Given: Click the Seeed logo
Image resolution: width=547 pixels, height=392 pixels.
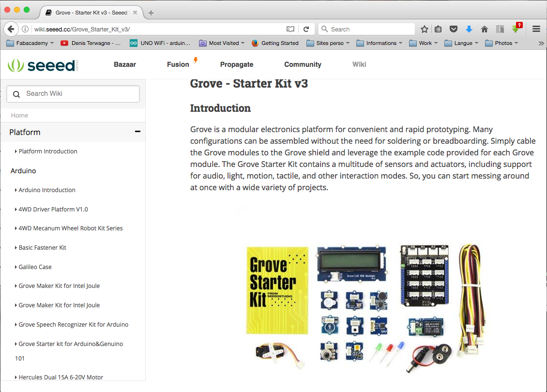Looking at the screenshot, I should [x=43, y=65].
